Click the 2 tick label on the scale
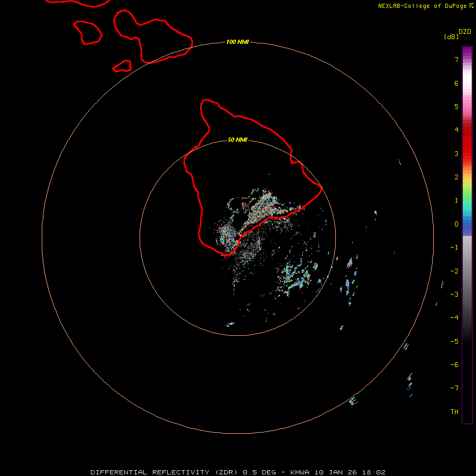 [x=456, y=177]
